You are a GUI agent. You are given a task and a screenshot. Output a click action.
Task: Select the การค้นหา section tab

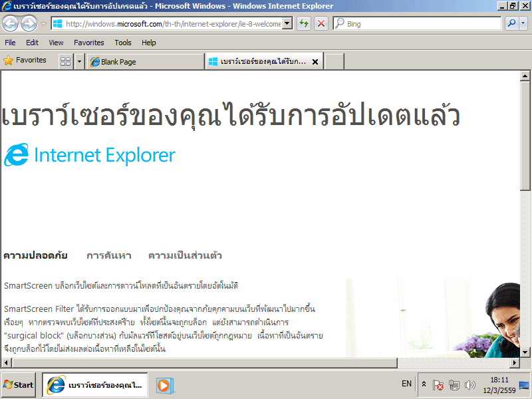point(109,255)
